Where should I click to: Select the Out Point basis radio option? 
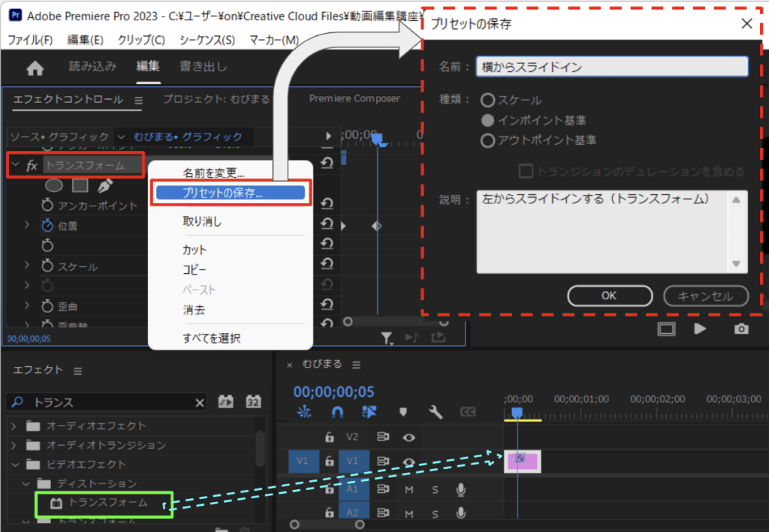coord(488,140)
